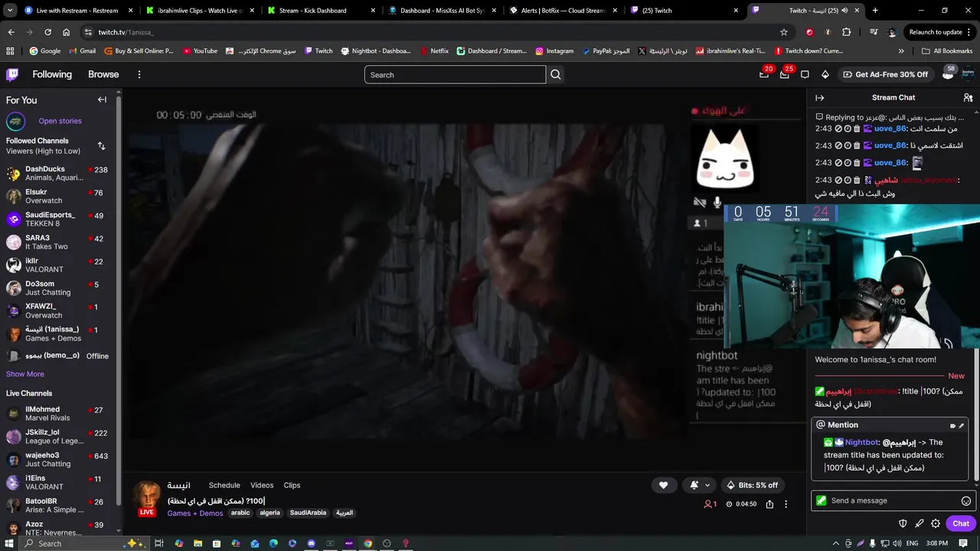Switch to the ibrahimlive Clips tab
Viewport: 980px width, 551px height.
point(201,11)
